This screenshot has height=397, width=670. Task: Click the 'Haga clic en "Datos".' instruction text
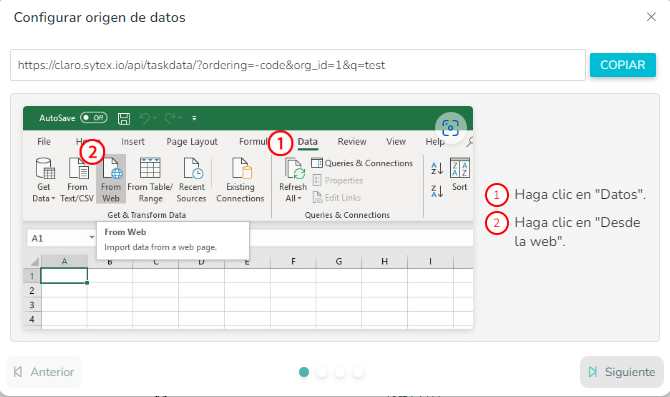click(x=580, y=194)
